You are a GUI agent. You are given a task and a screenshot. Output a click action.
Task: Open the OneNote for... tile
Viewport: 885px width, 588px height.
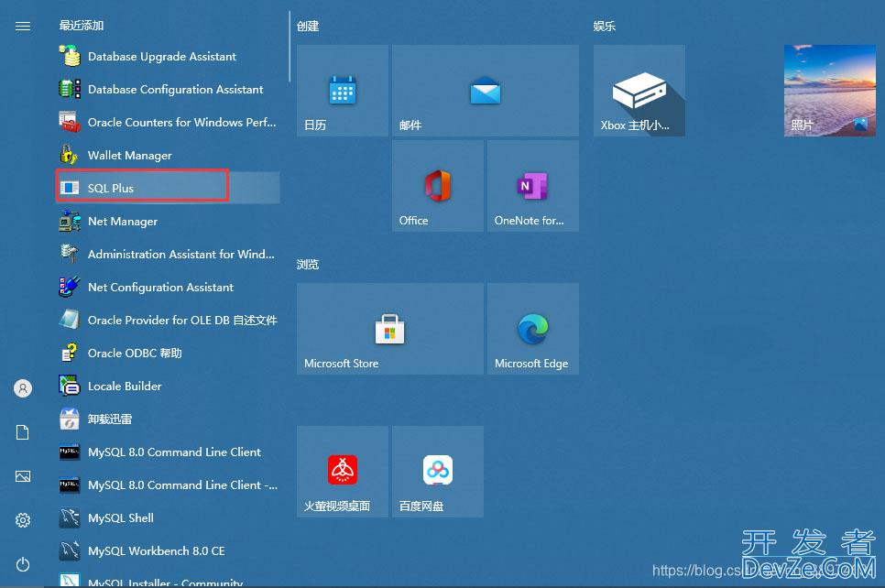point(533,186)
